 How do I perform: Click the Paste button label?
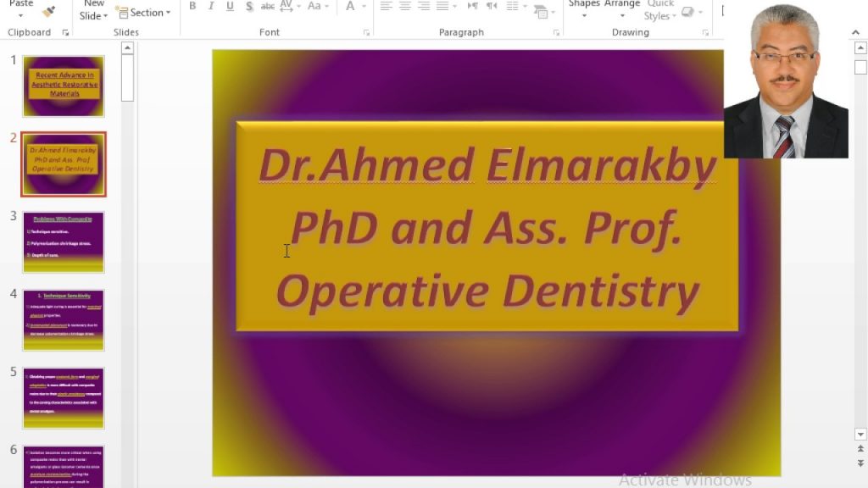coord(21,3)
